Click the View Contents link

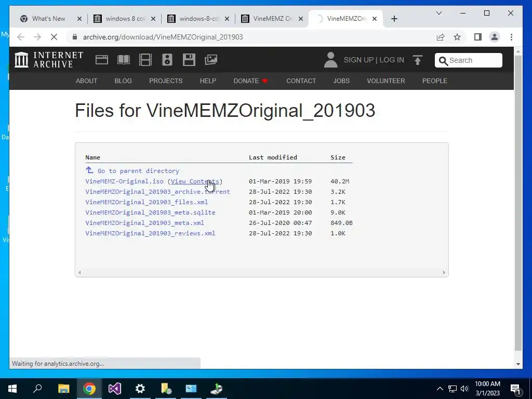click(195, 181)
